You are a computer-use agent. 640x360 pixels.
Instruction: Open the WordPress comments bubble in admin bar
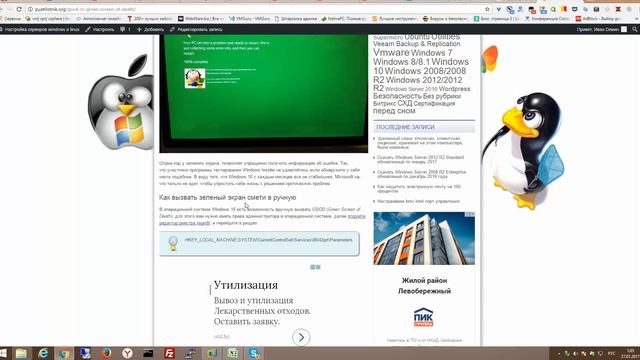(125, 29)
